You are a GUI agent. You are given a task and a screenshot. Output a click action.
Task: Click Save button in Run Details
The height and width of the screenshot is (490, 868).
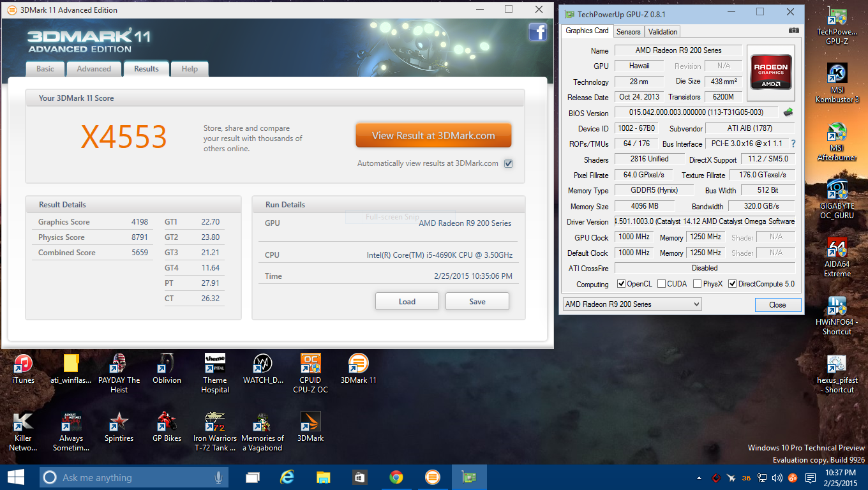(477, 302)
